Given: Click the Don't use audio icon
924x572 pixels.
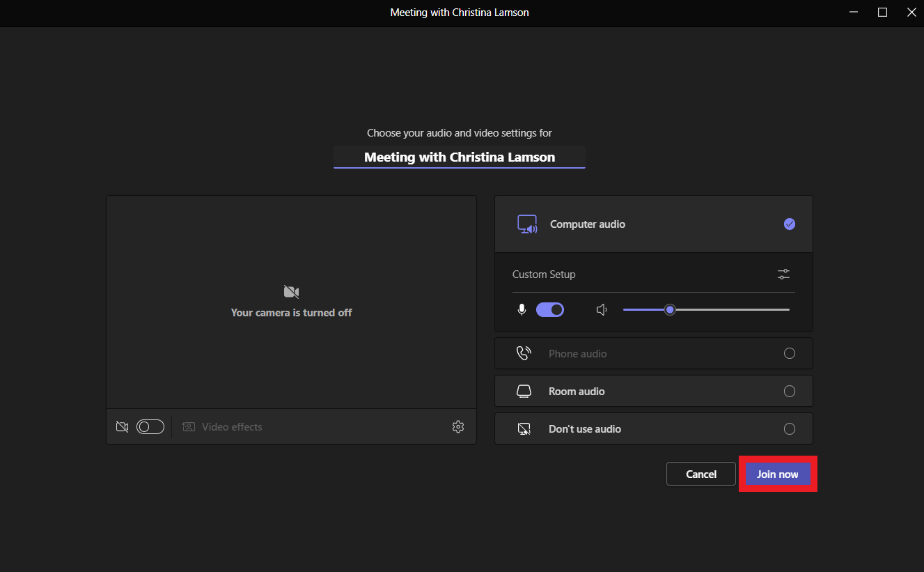Looking at the screenshot, I should click(x=524, y=428).
